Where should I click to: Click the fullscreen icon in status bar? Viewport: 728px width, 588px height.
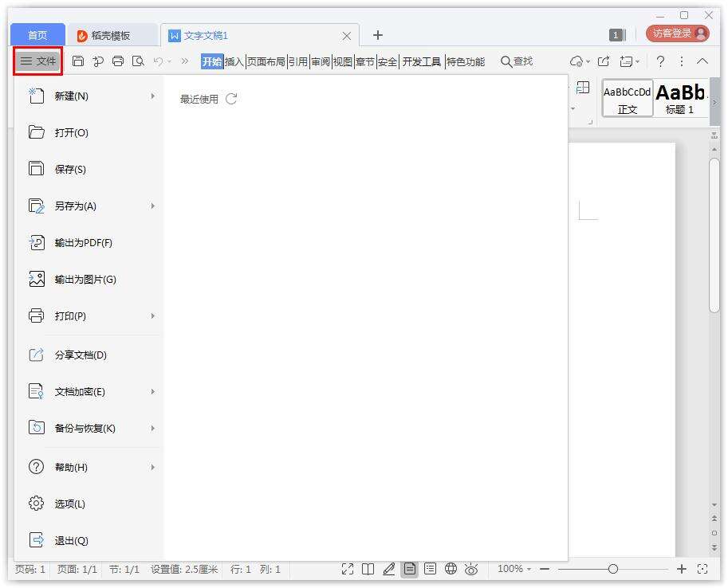coord(348,569)
